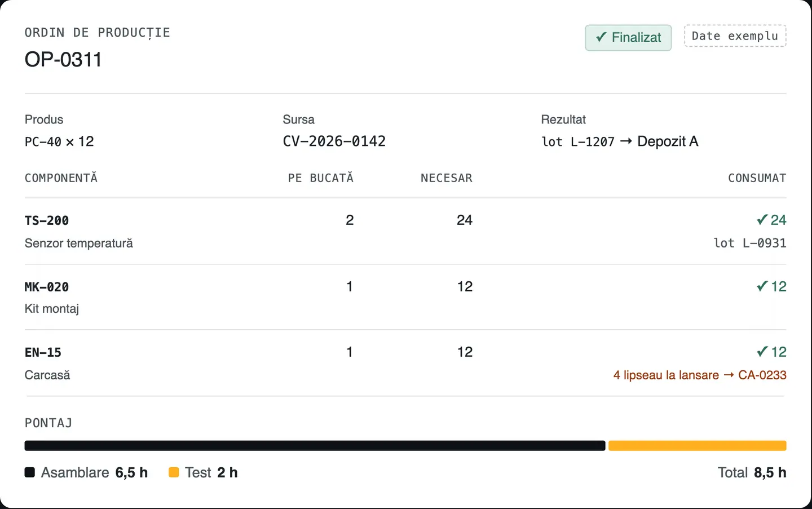Click the Carcasă description
This screenshot has height=509, width=812.
pos(47,375)
